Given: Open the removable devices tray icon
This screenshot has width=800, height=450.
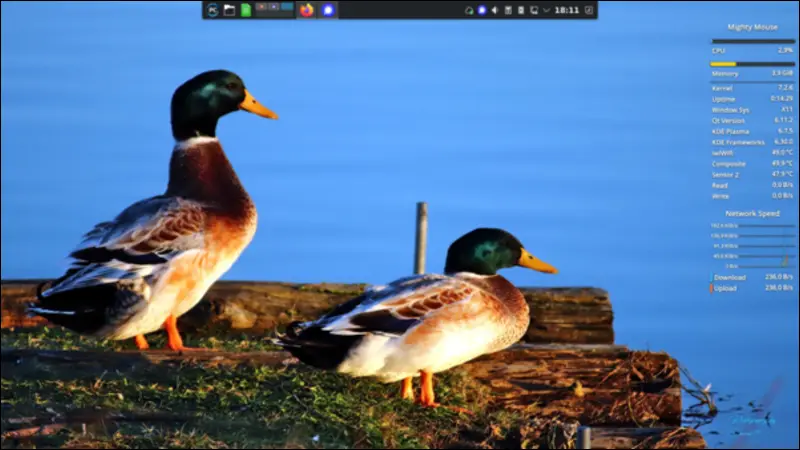Looking at the screenshot, I should coord(521,10).
